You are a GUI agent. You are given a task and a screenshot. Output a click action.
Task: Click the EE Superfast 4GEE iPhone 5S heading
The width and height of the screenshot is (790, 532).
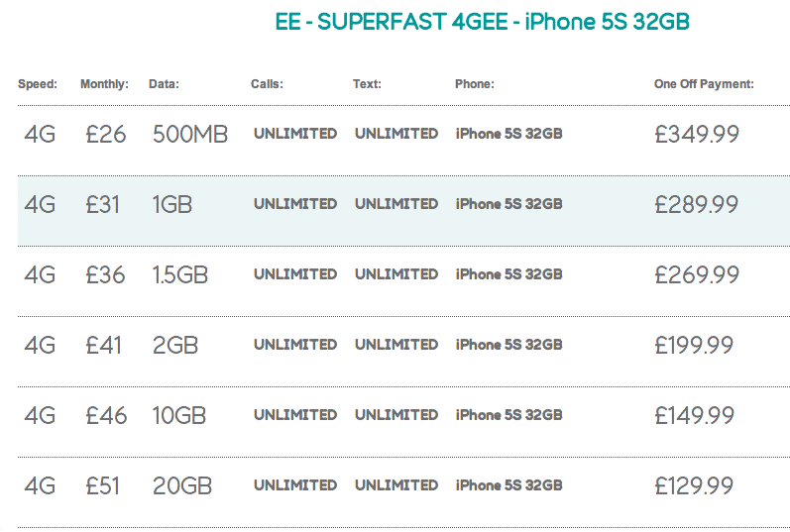482,22
